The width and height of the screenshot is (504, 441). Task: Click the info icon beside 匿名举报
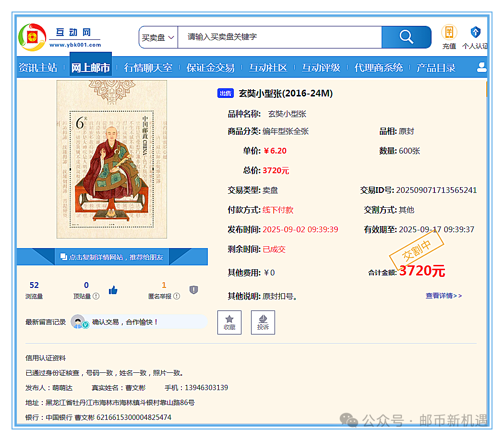coord(177,297)
